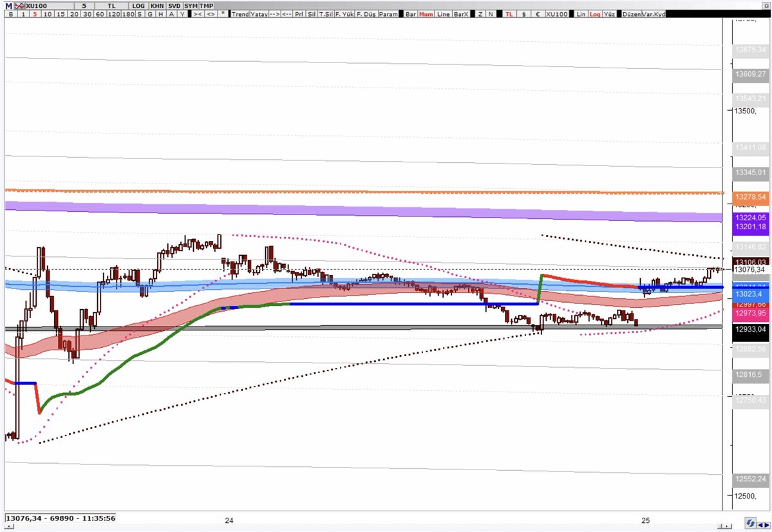Select the red TL currency toggle
The width and height of the screenshot is (772, 532).
(x=509, y=14)
